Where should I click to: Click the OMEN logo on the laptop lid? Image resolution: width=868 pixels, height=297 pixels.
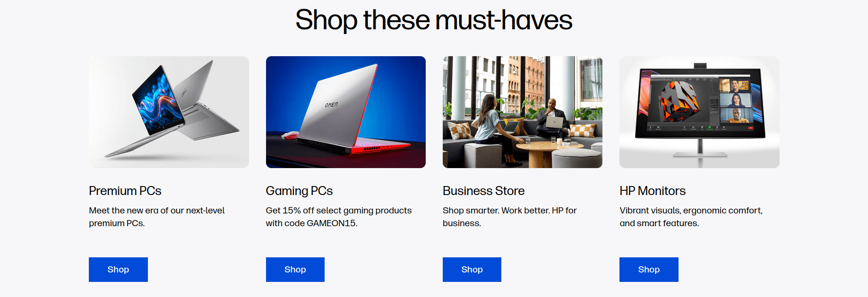[331, 105]
